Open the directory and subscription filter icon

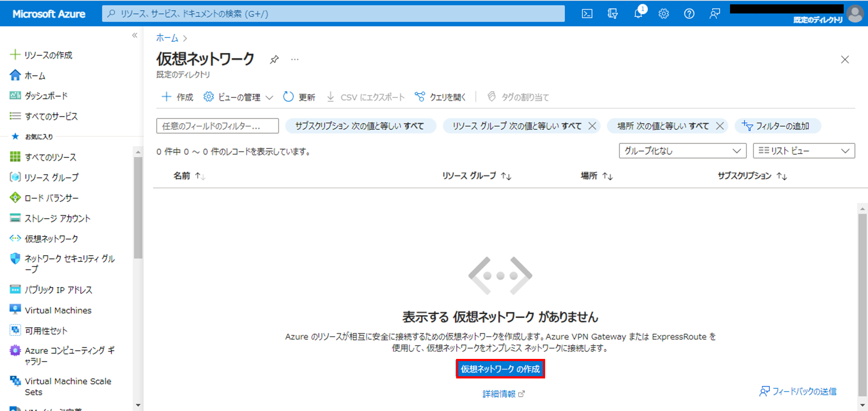click(x=612, y=14)
